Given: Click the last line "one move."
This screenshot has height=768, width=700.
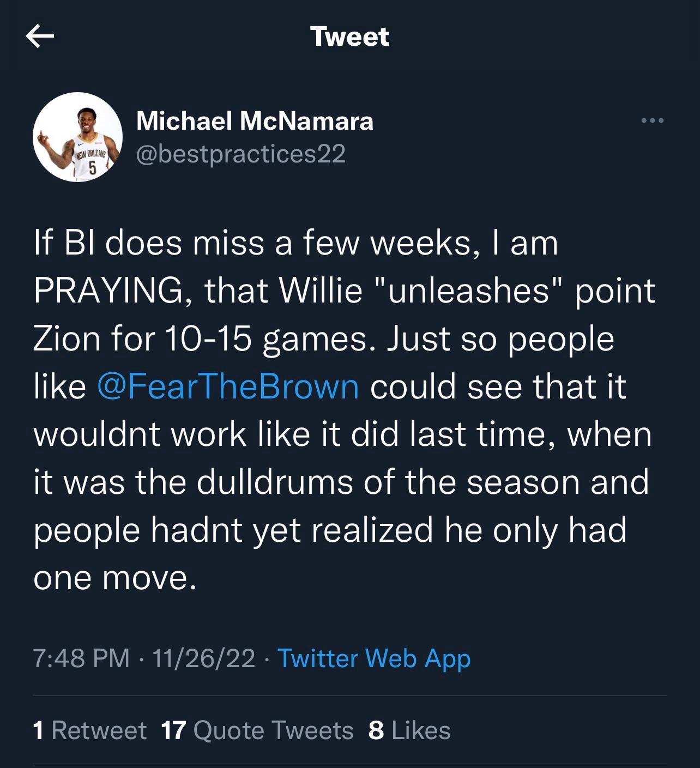Looking at the screenshot, I should (x=114, y=577).
